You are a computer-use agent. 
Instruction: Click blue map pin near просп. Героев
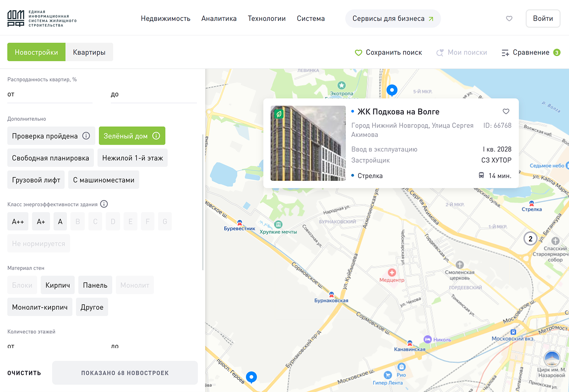(x=252, y=377)
